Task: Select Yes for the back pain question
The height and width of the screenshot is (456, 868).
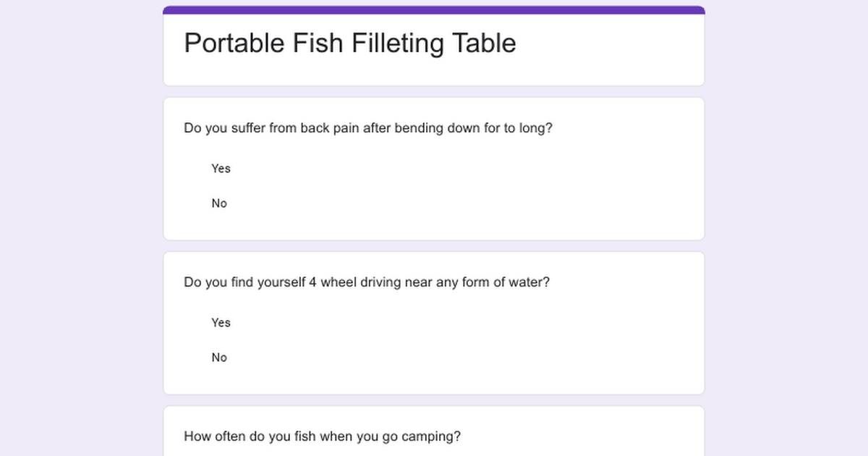Action: [x=221, y=169]
